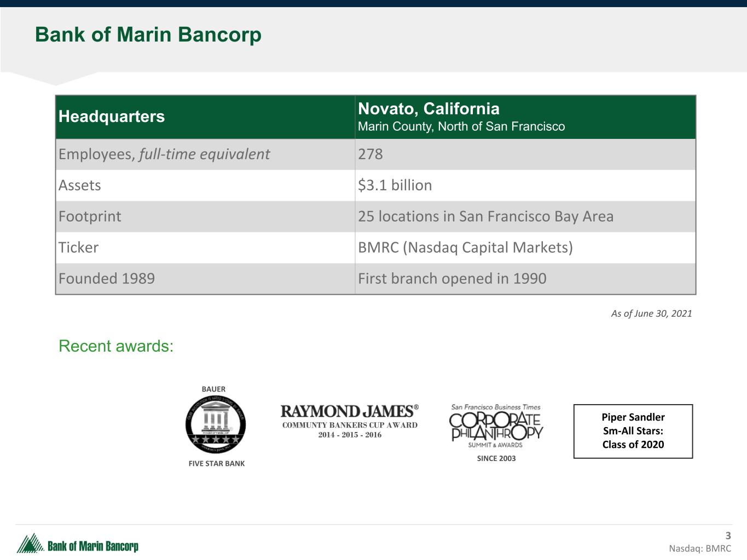Viewport: 747px width, 560px height.
Task: Click First branch opened in 1990 text
Action: click(x=452, y=279)
